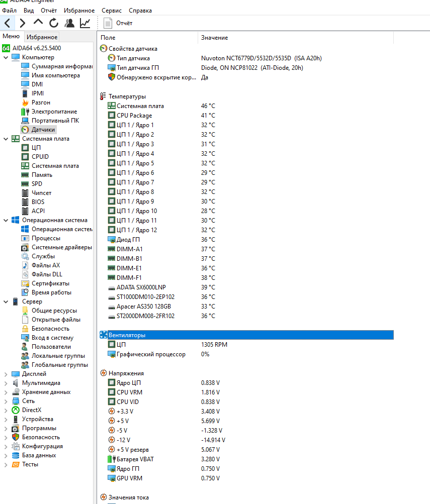430x504 pixels.
Task: Open the Общие ресурсы item
Action: coord(49,311)
